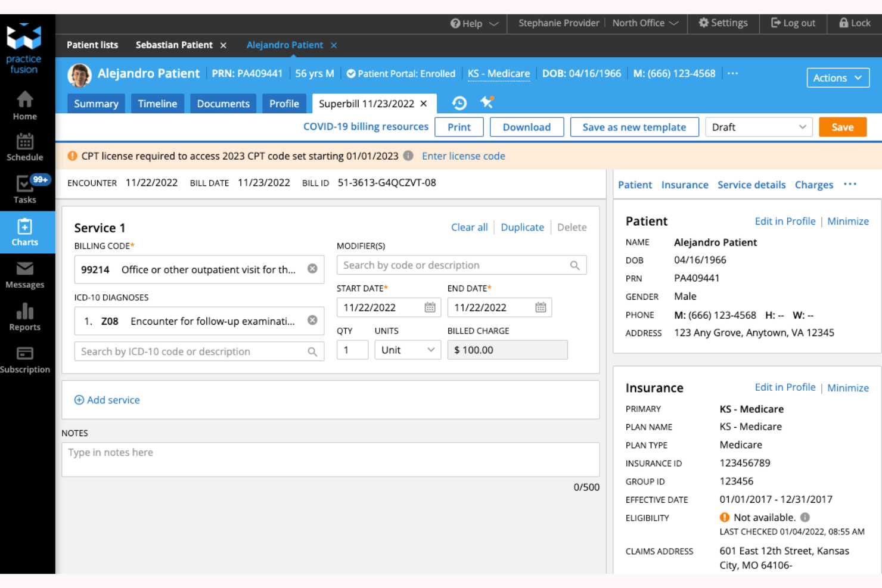This screenshot has width=882, height=588.
Task: Click the orange Save button
Action: [843, 127]
